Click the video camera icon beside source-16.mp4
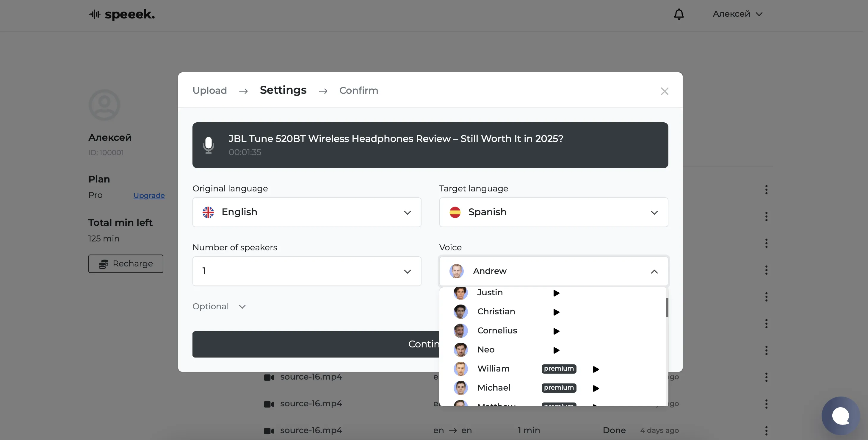Image resolution: width=868 pixels, height=440 pixels. (x=269, y=377)
